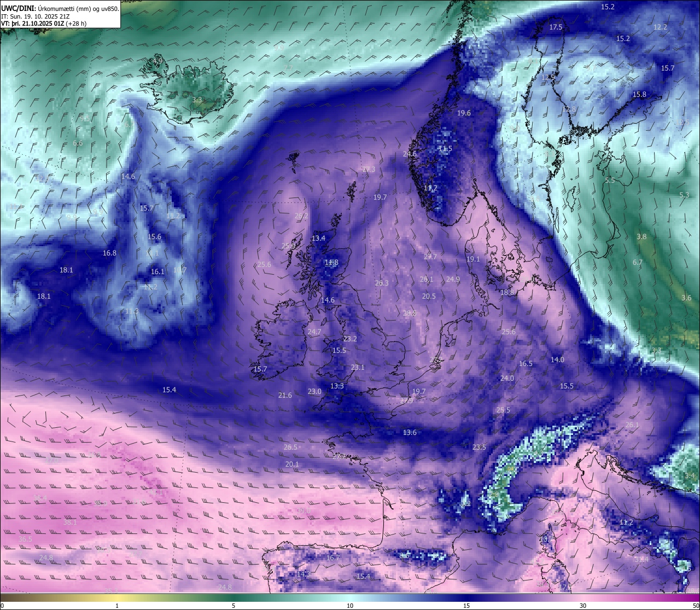
Task: Select the 25.5 value over Germany
Action: [503, 410]
